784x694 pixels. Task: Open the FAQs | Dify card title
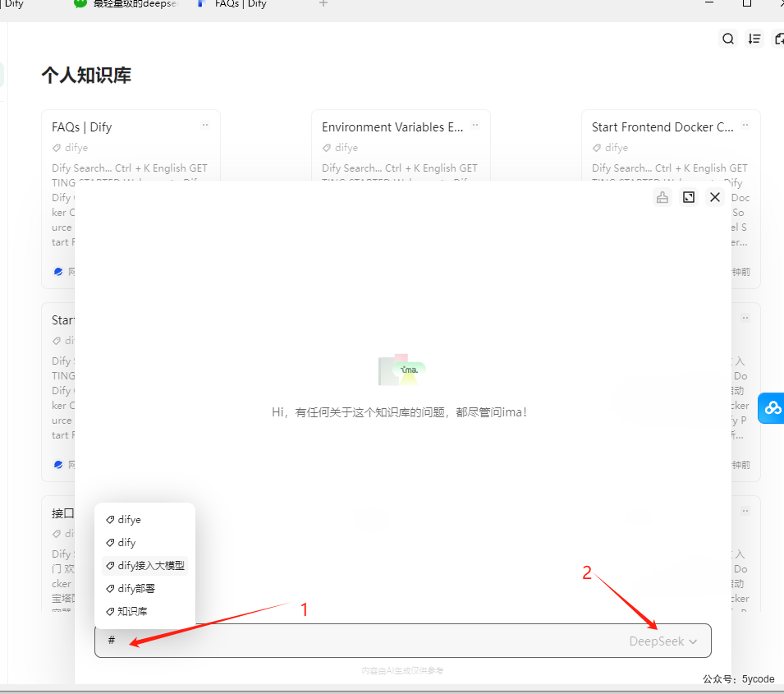pyautogui.click(x=82, y=127)
